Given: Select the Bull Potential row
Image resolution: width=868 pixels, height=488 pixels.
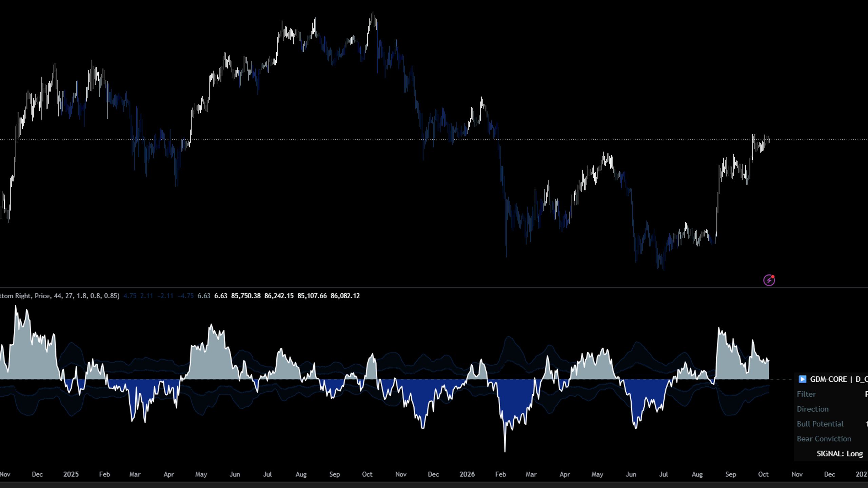Looking at the screenshot, I should click(x=831, y=424).
